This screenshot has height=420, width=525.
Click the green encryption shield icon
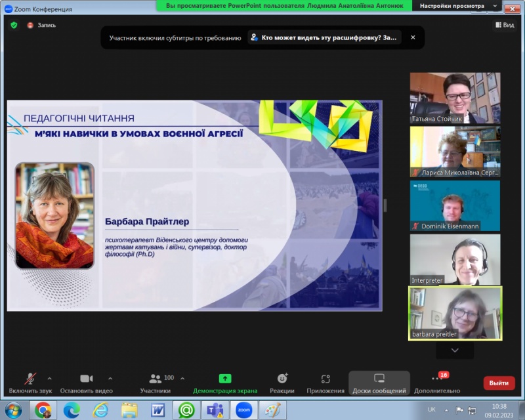14,25
